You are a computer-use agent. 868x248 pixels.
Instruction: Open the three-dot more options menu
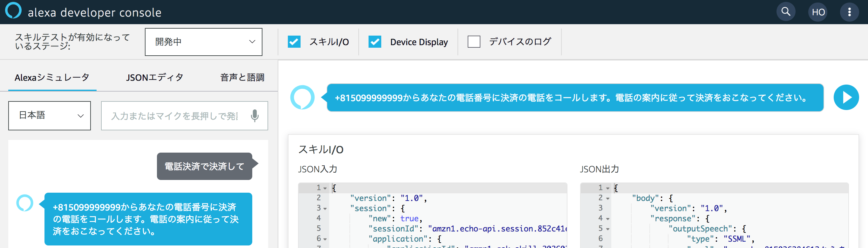pyautogui.click(x=850, y=12)
